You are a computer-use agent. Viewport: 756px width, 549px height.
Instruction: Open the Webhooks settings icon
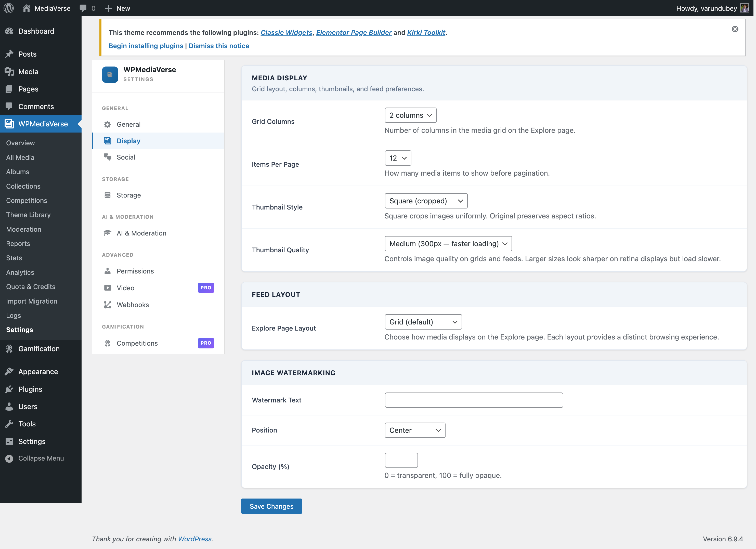point(107,305)
